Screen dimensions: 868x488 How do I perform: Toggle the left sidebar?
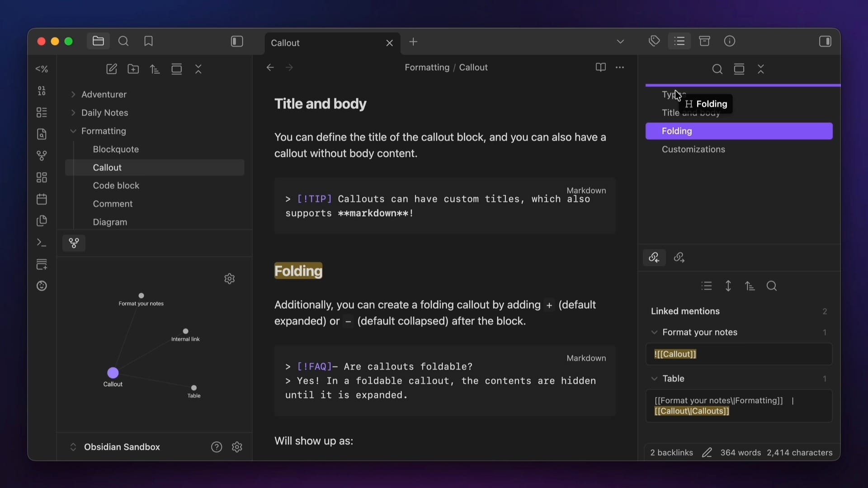pos(237,42)
